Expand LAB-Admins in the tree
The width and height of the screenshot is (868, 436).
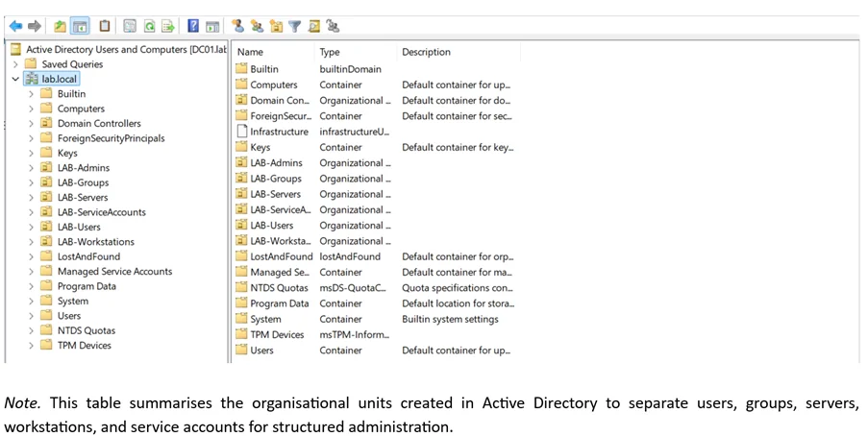pyautogui.click(x=31, y=168)
